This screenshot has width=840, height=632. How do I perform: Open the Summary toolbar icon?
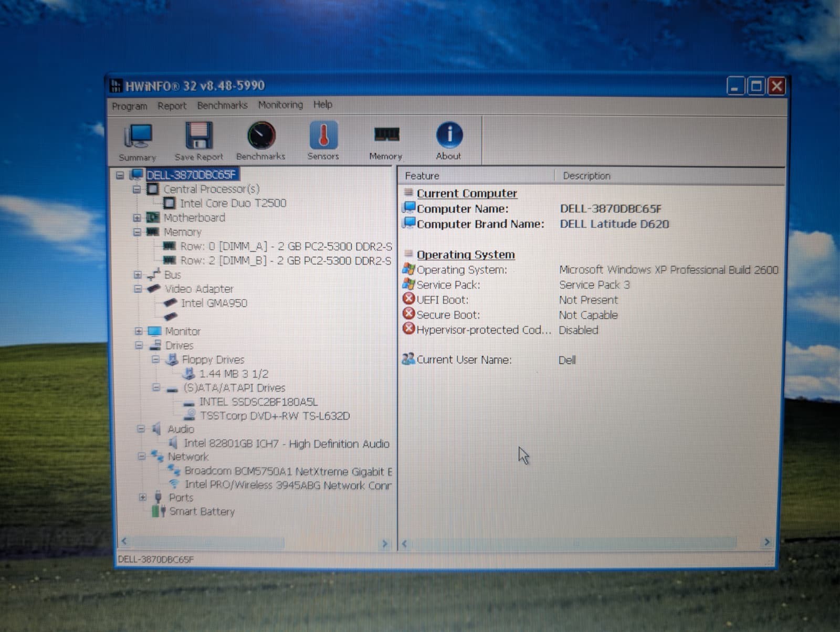138,136
